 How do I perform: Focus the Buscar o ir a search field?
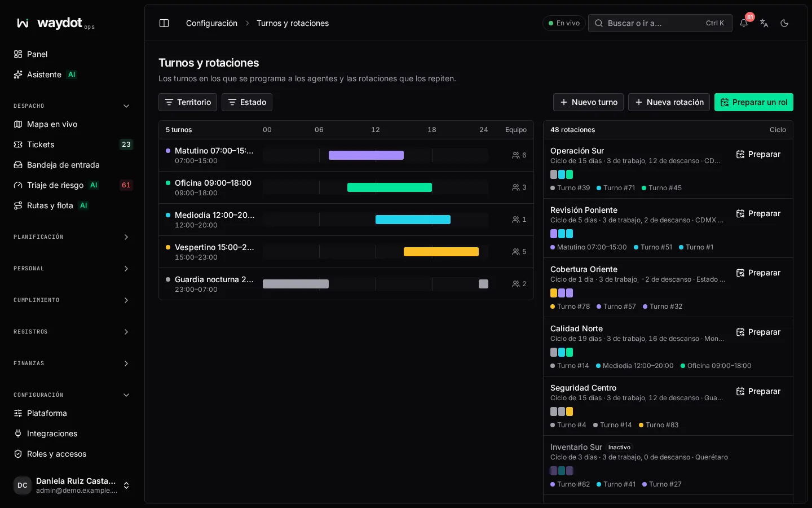pos(660,23)
